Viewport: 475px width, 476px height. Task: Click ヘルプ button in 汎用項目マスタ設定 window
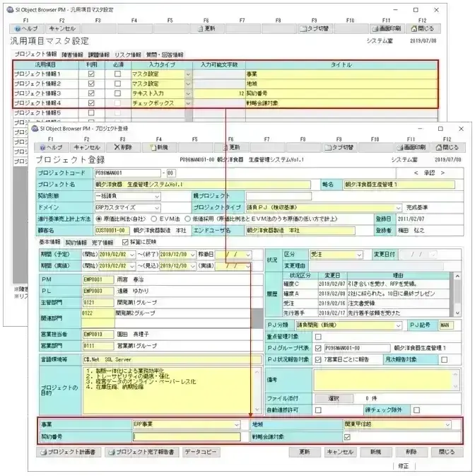27,29
